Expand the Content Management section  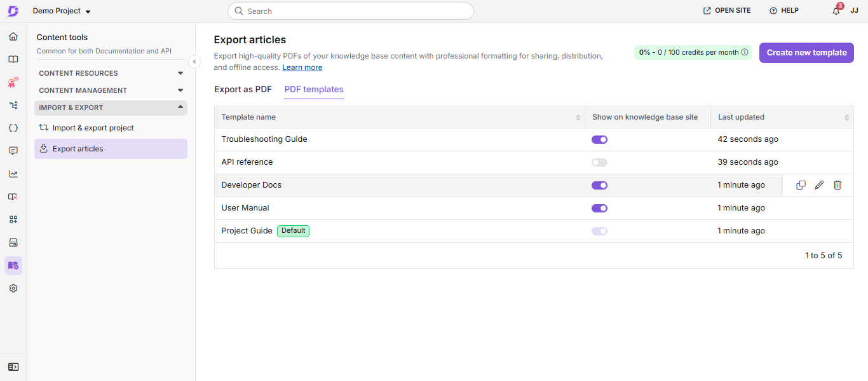[x=111, y=90]
